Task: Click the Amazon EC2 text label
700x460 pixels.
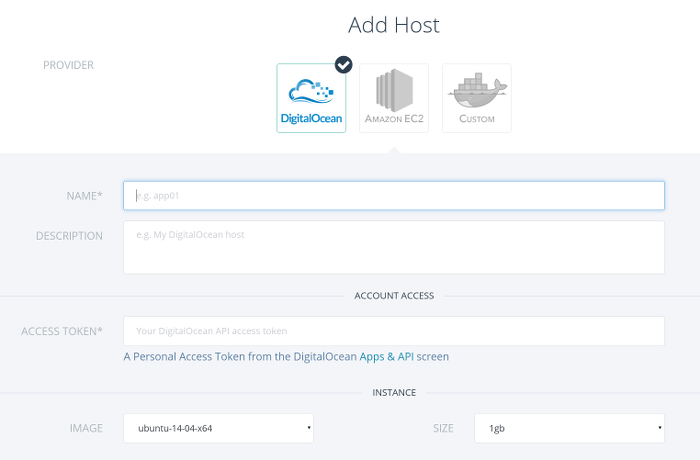Action: 394,119
